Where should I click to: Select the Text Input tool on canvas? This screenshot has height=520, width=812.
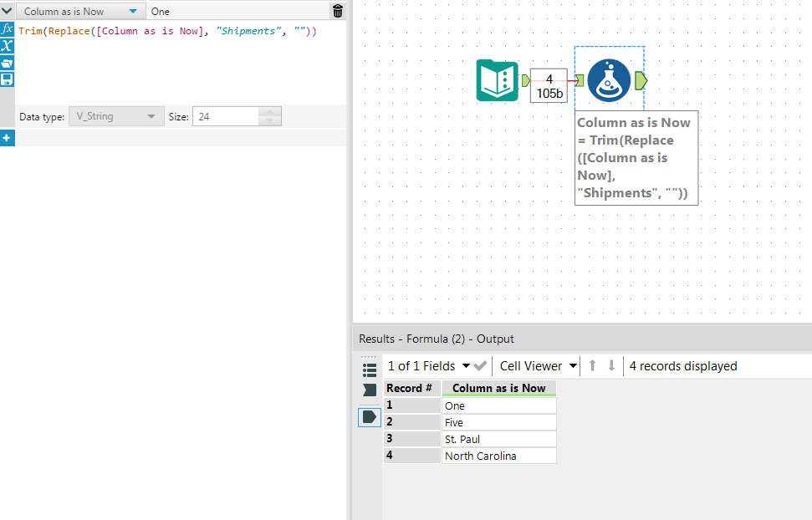click(x=497, y=80)
